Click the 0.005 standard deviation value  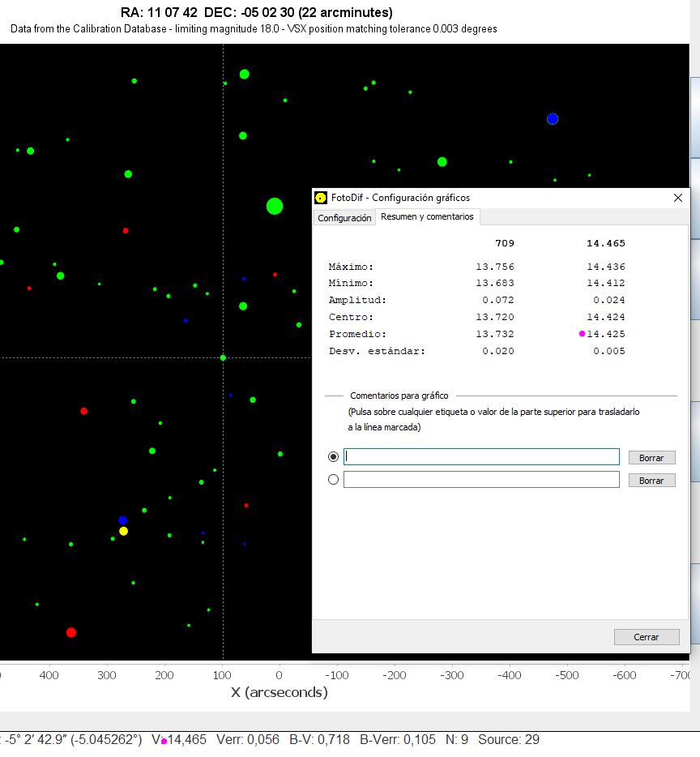[609, 351]
